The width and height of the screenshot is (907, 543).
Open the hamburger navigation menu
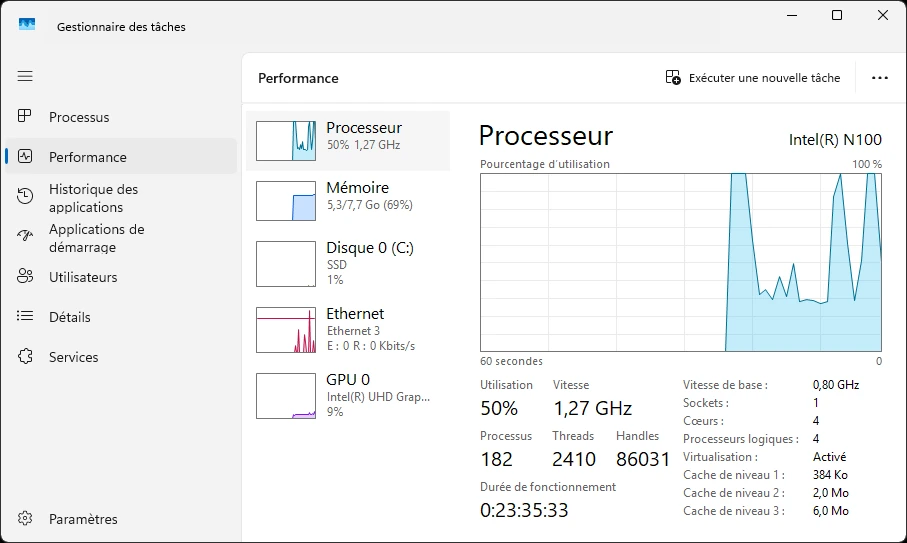(25, 76)
